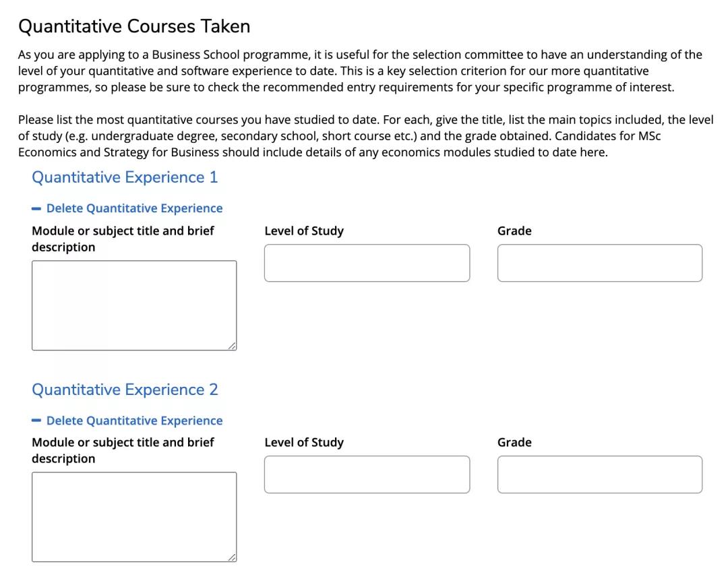
Task: Click the Quantitative Experience 2 heading
Action: click(x=125, y=390)
